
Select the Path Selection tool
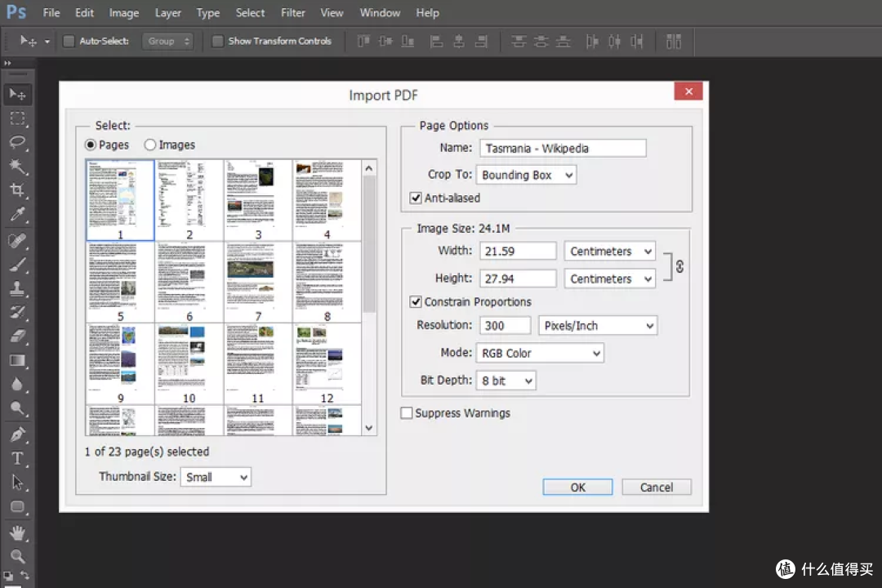[x=17, y=483]
